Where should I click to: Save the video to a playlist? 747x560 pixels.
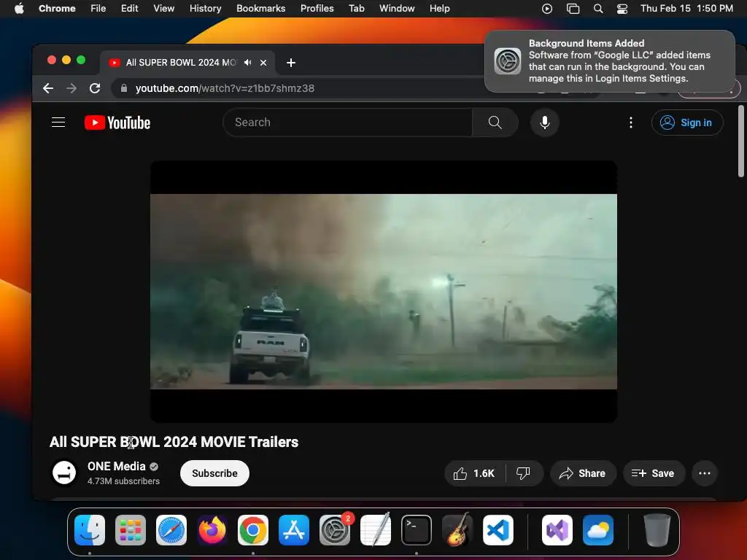[x=654, y=473]
